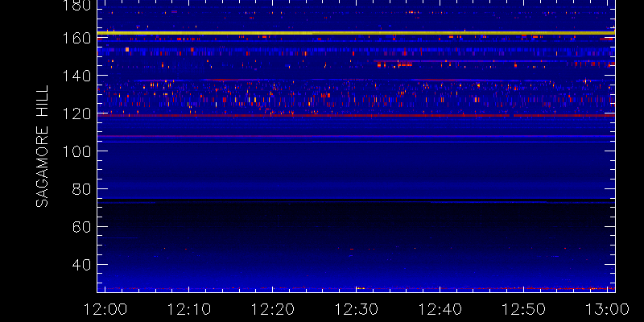Click the 140 frequency axis label
Viewport: 644px width, 322px height.
[x=76, y=76]
